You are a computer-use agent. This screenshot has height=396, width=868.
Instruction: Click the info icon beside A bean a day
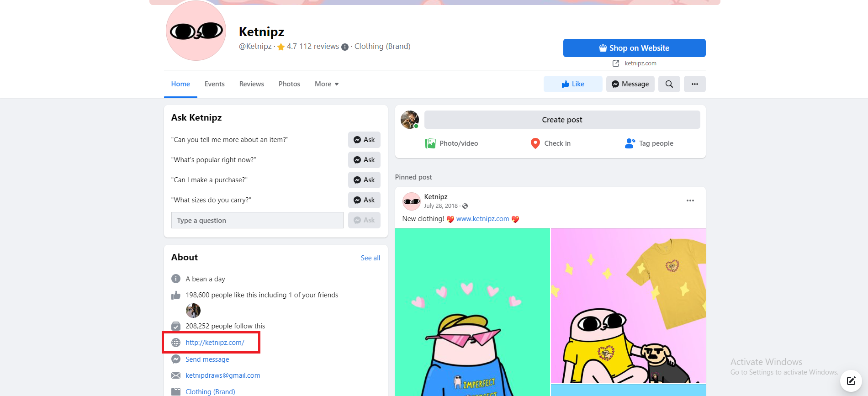[x=176, y=279]
